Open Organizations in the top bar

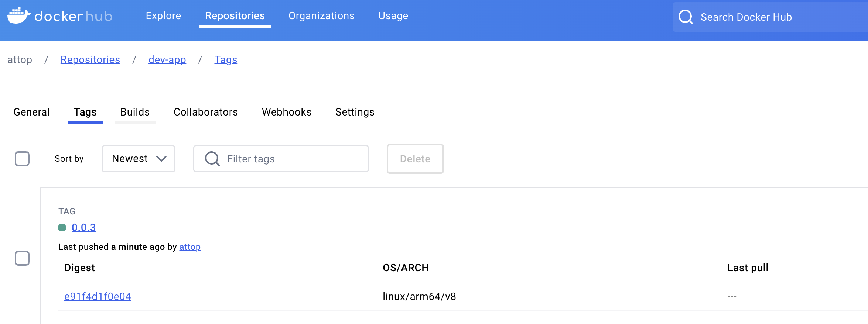pyautogui.click(x=321, y=16)
